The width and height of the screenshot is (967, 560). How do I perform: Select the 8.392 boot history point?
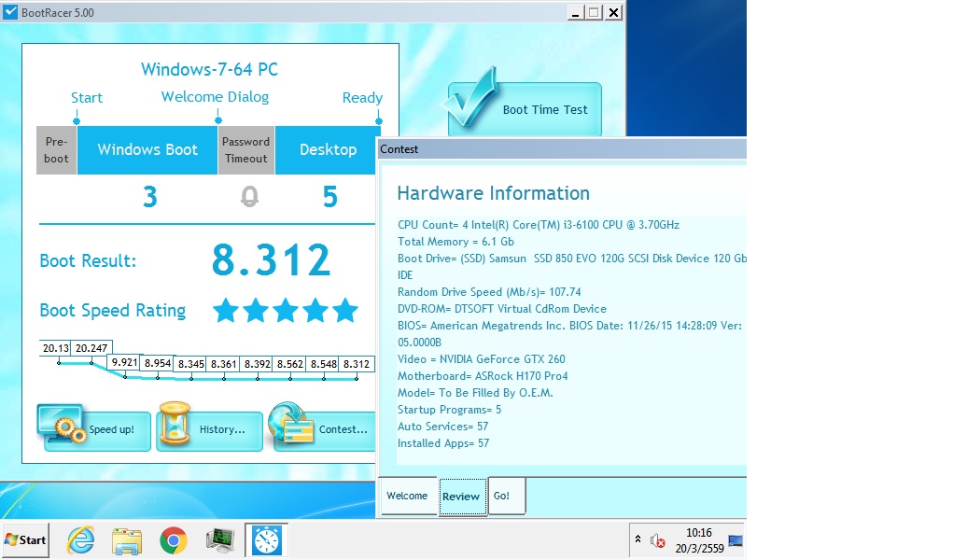(258, 364)
